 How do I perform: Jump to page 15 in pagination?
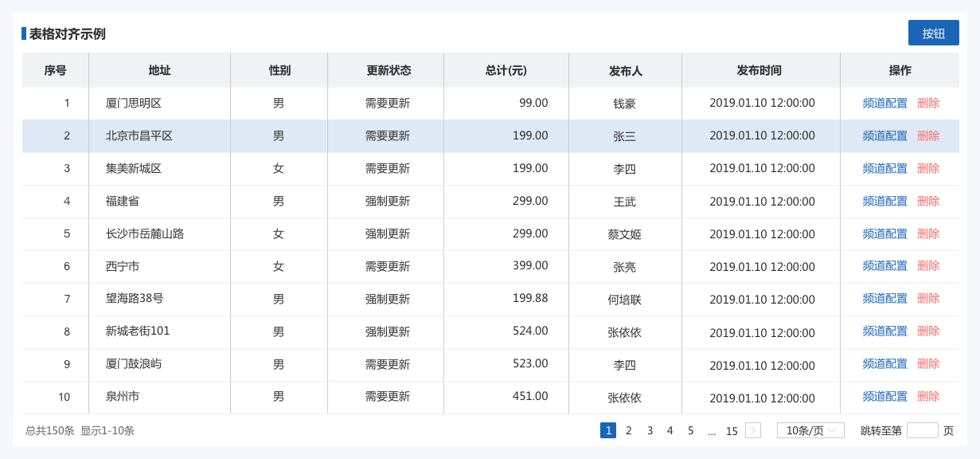pyautogui.click(x=732, y=430)
